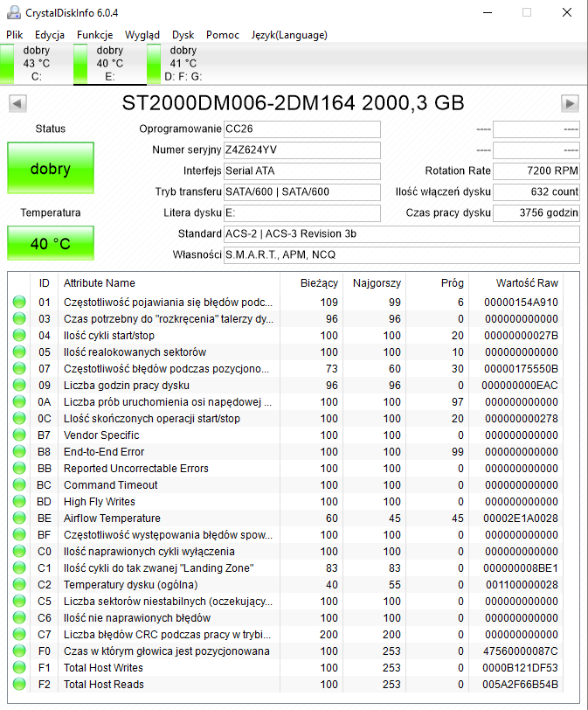Click the Interfejs field Serial ATA

302,171
